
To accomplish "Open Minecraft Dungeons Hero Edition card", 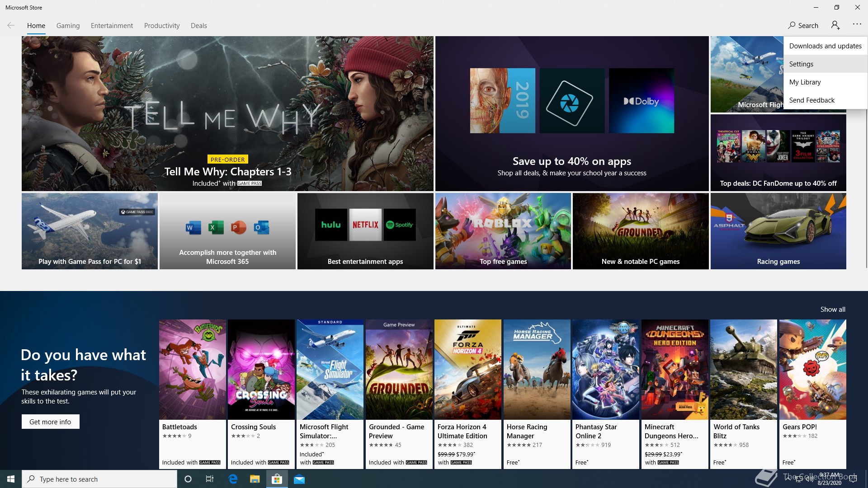I will coord(675,394).
